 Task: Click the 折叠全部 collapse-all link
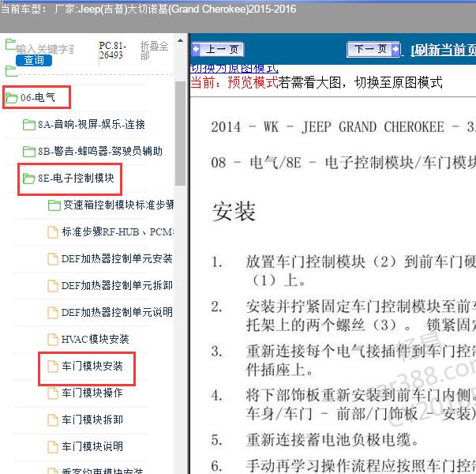(154, 51)
